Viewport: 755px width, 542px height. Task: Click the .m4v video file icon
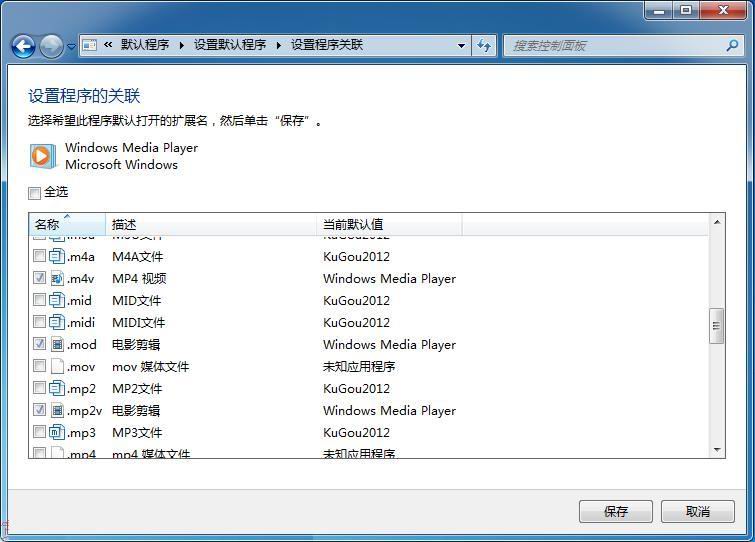pyautogui.click(x=57, y=279)
